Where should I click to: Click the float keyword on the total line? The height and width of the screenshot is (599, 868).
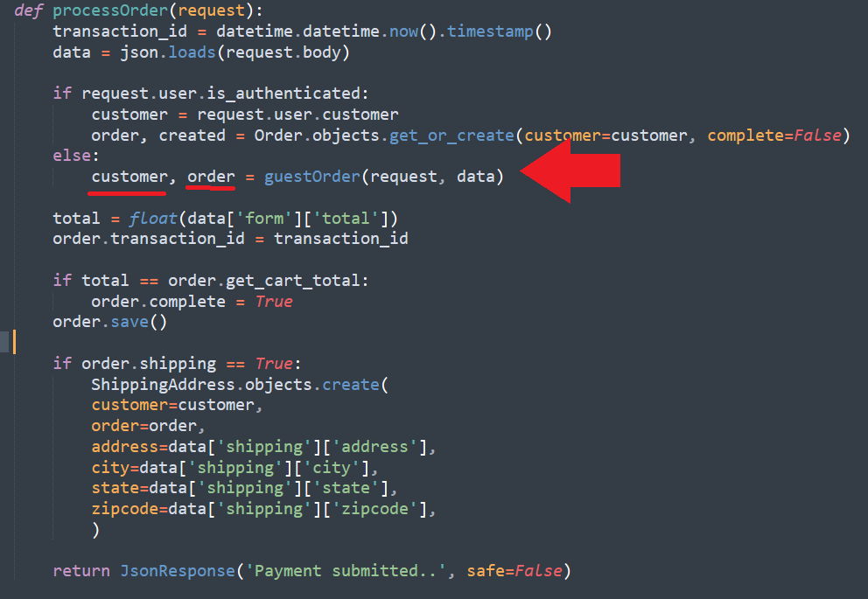pos(153,219)
